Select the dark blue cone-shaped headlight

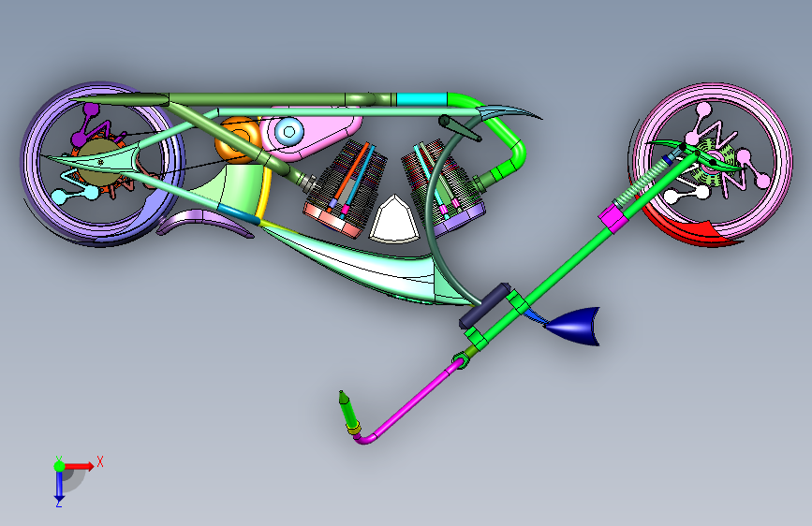tap(575, 326)
